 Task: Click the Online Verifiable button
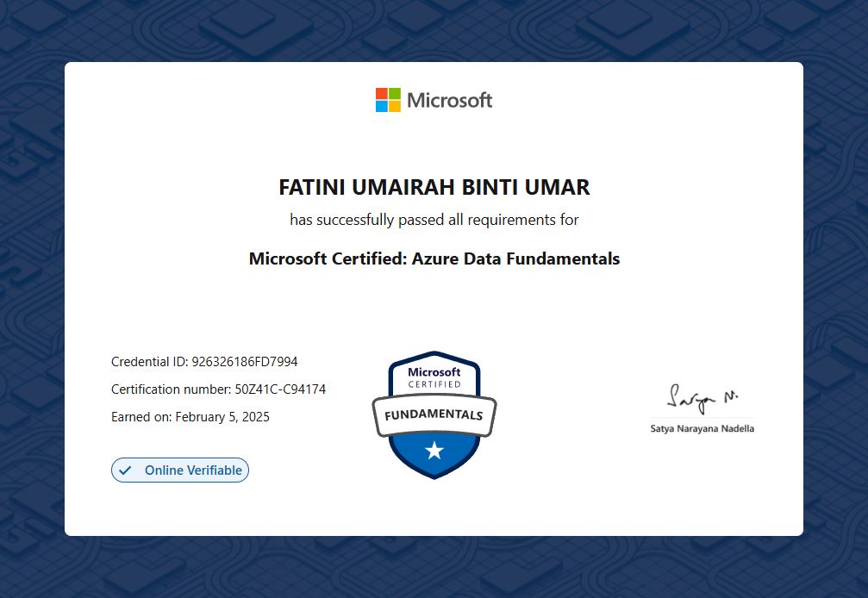coord(180,470)
